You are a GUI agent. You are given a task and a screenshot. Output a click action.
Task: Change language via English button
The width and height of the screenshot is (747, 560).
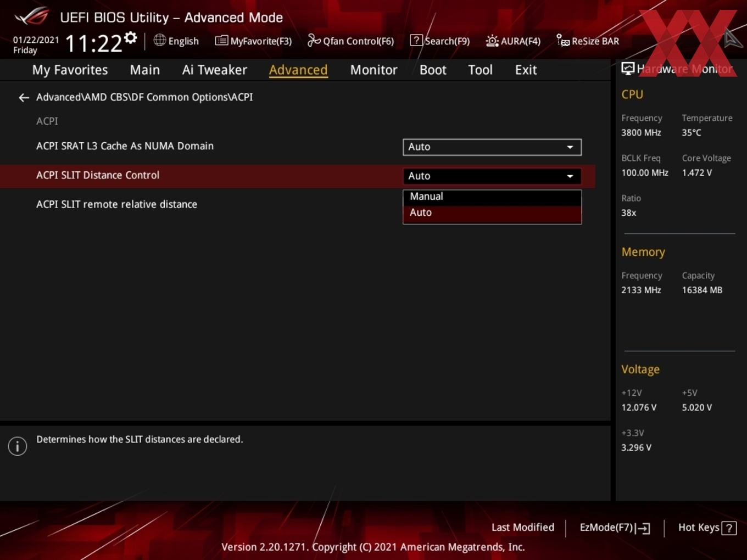[x=176, y=41]
